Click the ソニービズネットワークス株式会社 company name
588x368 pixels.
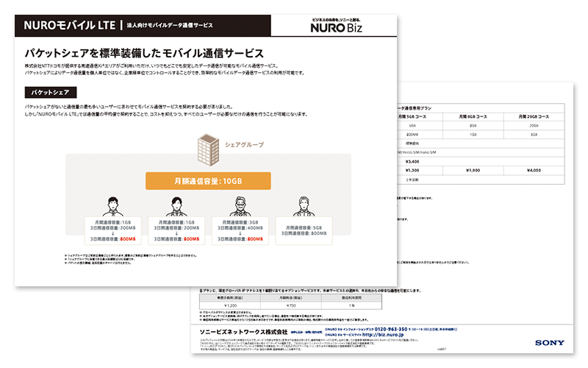click(x=243, y=332)
